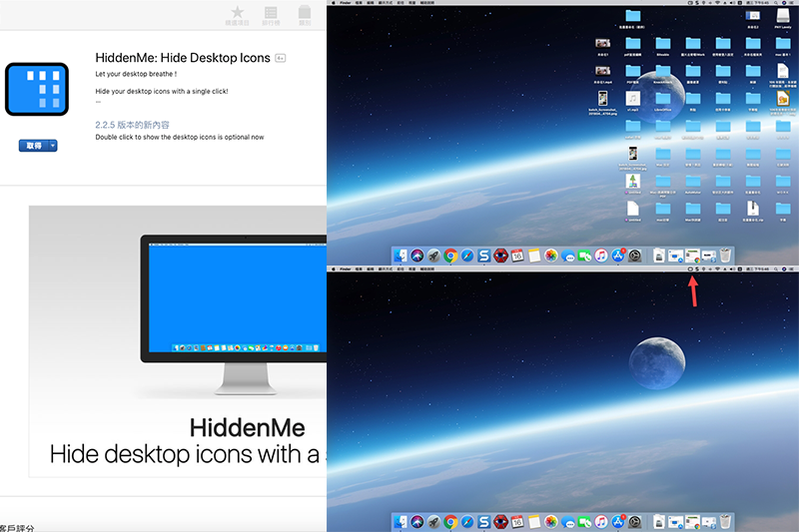
Task: Open Trash in the upper desktop dock
Action: tap(726, 256)
